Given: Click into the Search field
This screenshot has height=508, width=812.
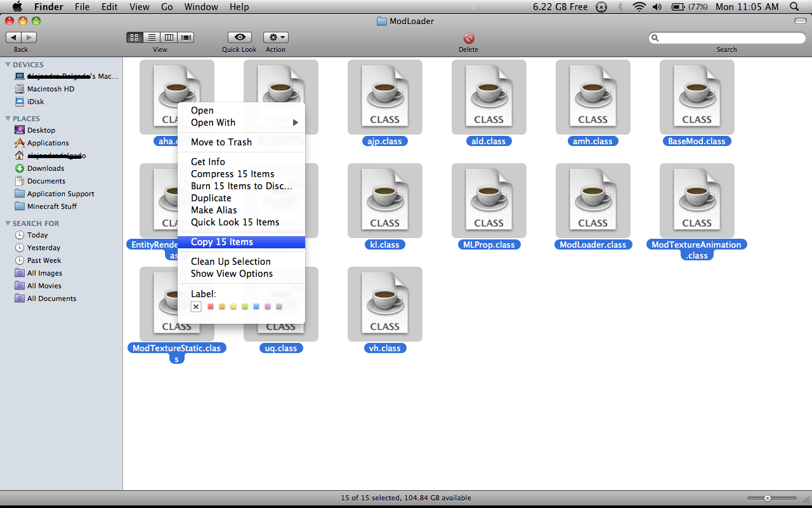Looking at the screenshot, I should 726,38.
